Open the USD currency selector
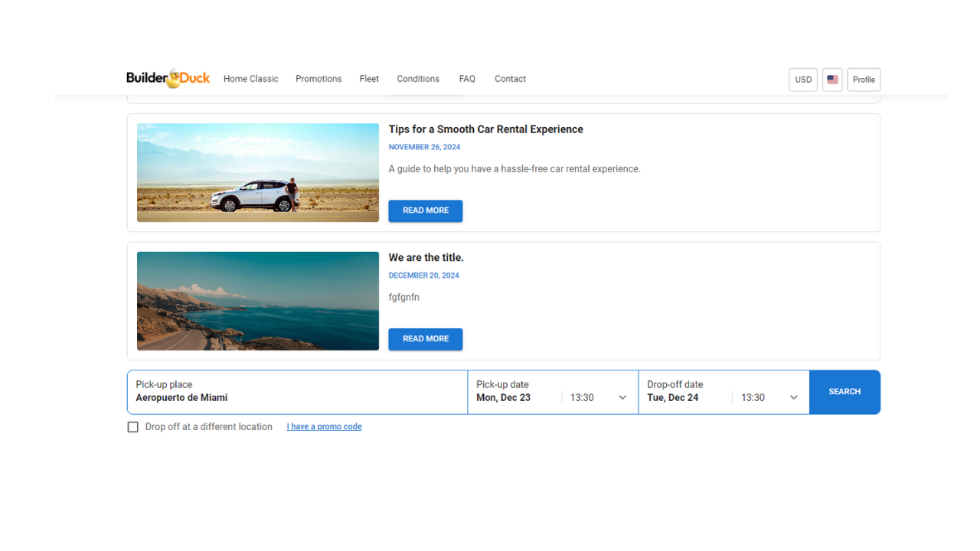The width and height of the screenshot is (980, 551). coord(803,80)
